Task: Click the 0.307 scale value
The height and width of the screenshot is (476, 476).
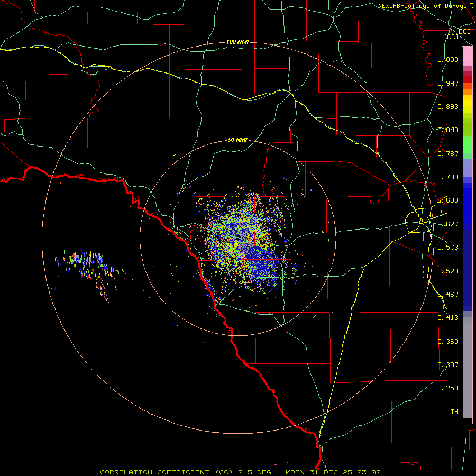Action: pyautogui.click(x=448, y=365)
